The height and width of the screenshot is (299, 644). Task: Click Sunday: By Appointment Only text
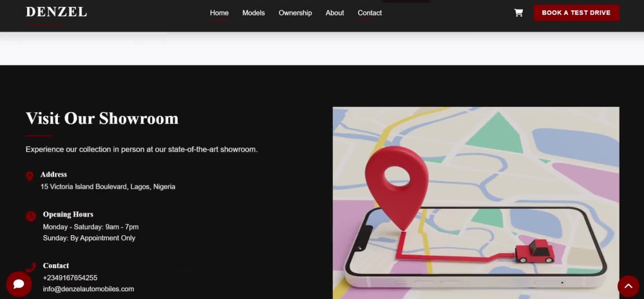coord(89,238)
